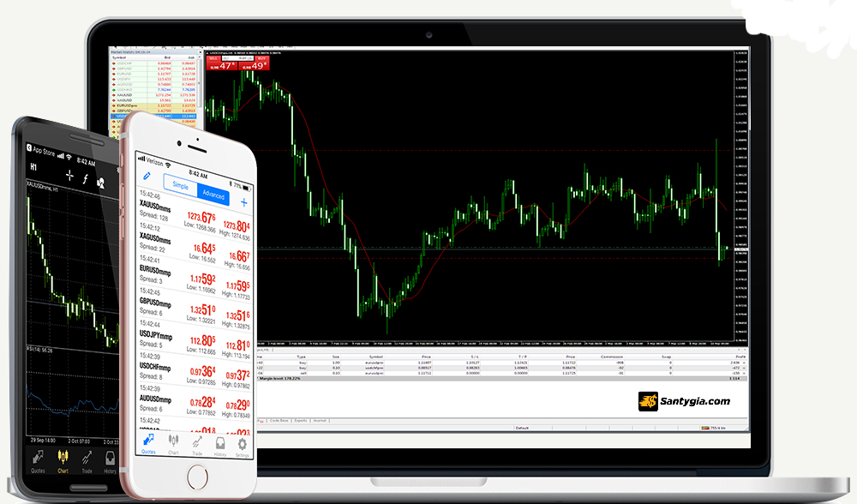Select the crosshair tool on black phone
Image resolution: width=857 pixels, height=504 pixels.
(x=69, y=178)
